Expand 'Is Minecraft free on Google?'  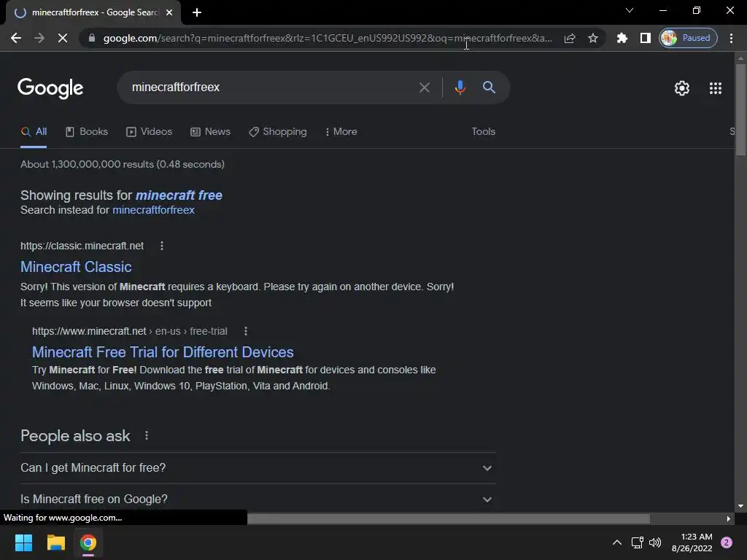tap(258, 499)
